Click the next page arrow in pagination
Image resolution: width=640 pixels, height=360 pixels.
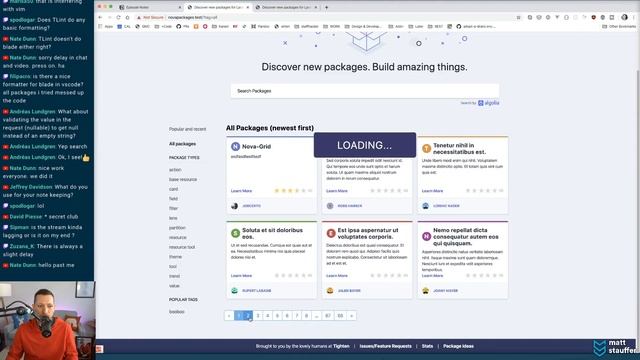(x=351, y=316)
